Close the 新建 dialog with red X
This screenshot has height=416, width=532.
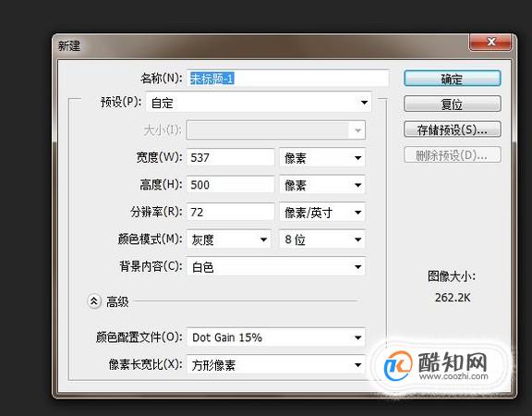(490, 43)
